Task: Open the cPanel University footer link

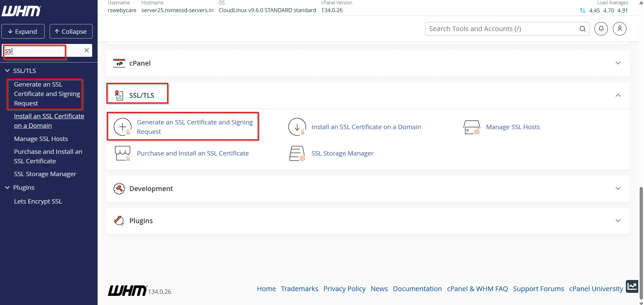Action: (596, 289)
